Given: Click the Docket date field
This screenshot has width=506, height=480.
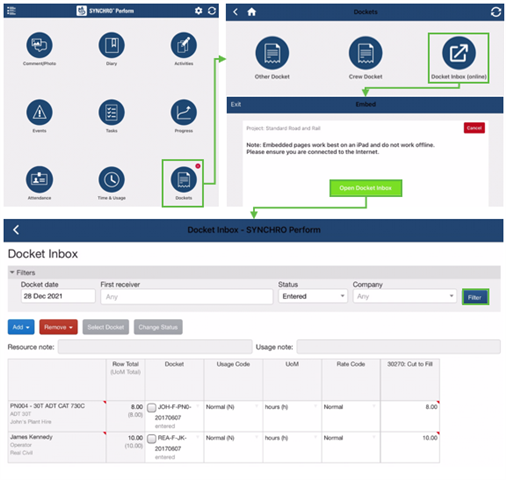Looking at the screenshot, I should [58, 296].
